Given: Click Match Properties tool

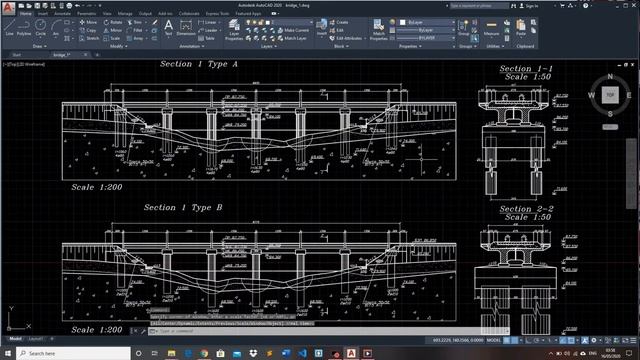Looking at the screenshot, I should coord(378,29).
